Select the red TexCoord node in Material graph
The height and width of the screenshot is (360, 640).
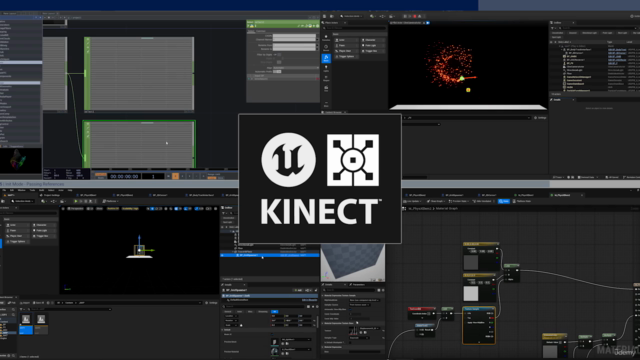(421, 312)
